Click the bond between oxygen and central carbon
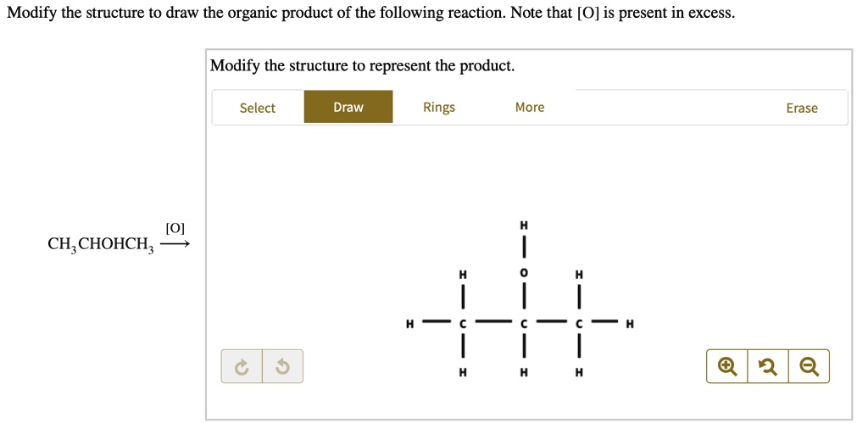 (524, 298)
